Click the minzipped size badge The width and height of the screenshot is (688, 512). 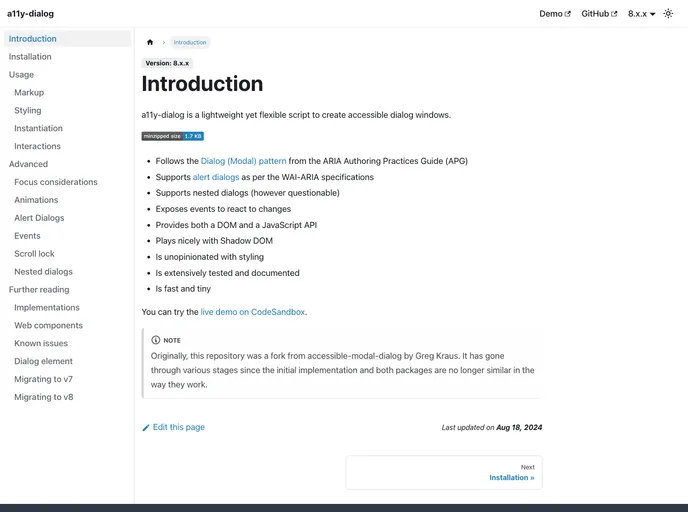[173, 136]
